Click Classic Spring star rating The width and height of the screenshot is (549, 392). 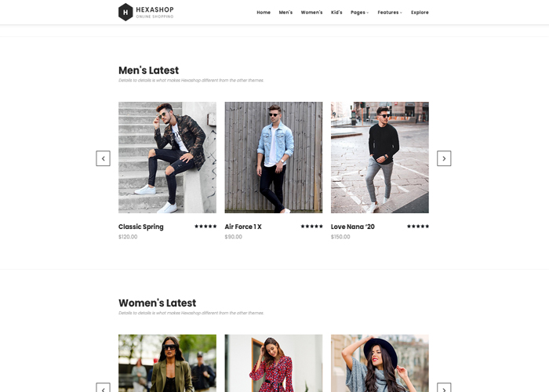click(205, 227)
